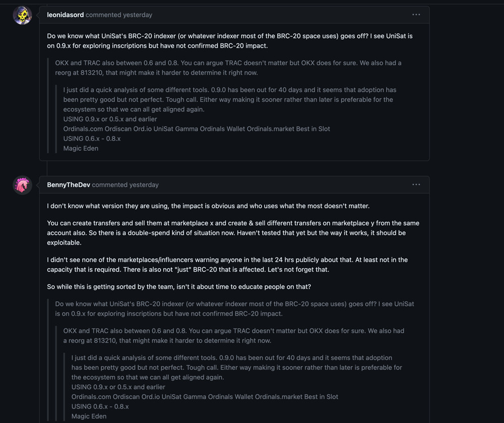The image size is (504, 423).
Task: Open BennyTheDev's pink unicorn avatar
Action: 22,185
